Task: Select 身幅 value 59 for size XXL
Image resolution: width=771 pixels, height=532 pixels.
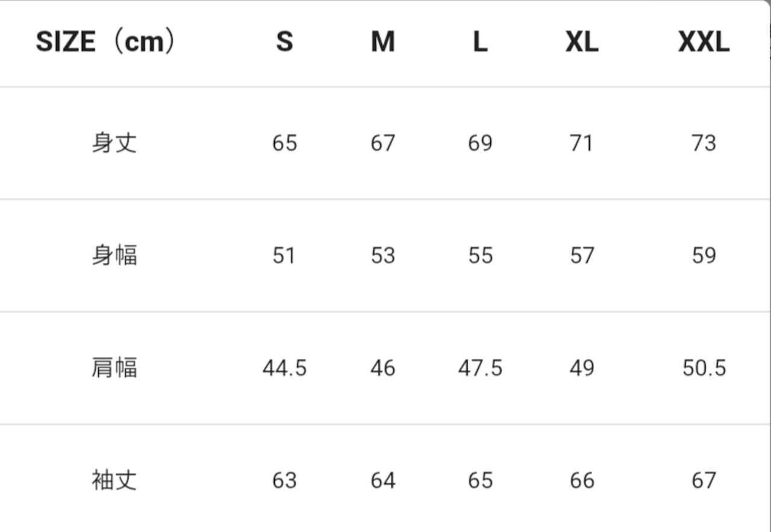Action: (x=704, y=256)
